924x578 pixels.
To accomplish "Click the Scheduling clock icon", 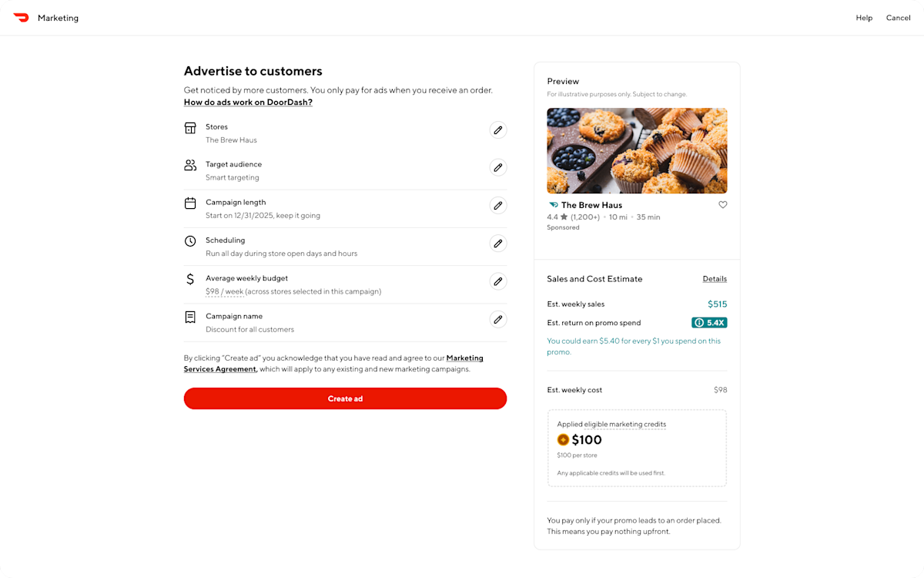I will [x=190, y=240].
